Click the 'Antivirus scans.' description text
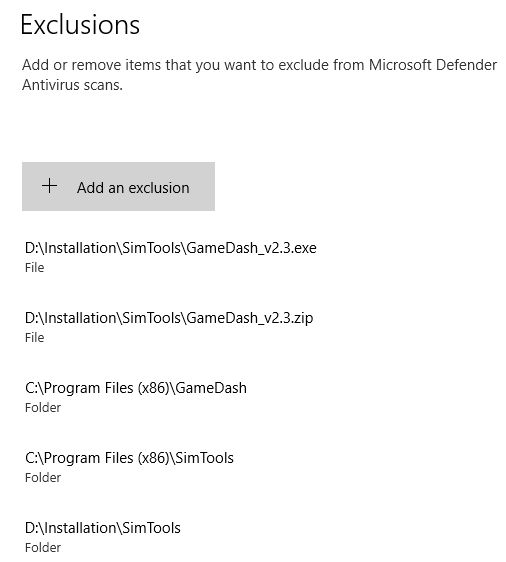This screenshot has height=562, width=506. [72, 85]
